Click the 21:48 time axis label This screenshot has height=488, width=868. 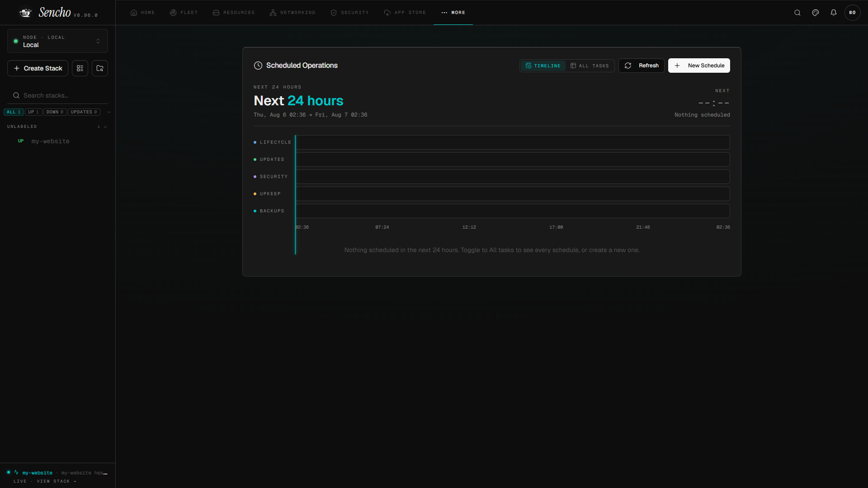[643, 227]
